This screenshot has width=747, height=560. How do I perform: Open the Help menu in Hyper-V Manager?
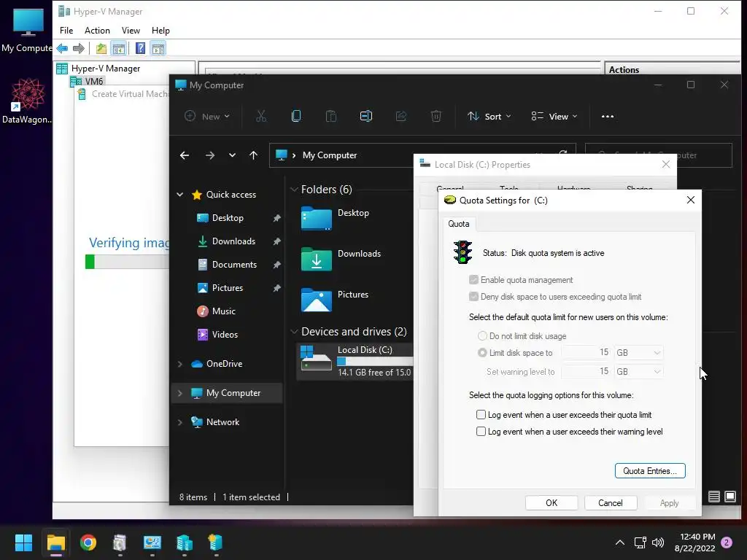click(160, 31)
